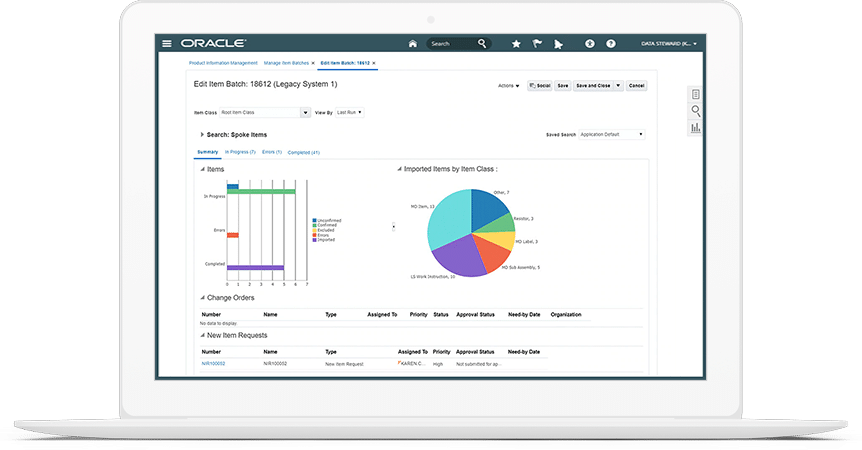Collapse the Change Orders section
This screenshot has height=450, width=862.
[x=202, y=298]
